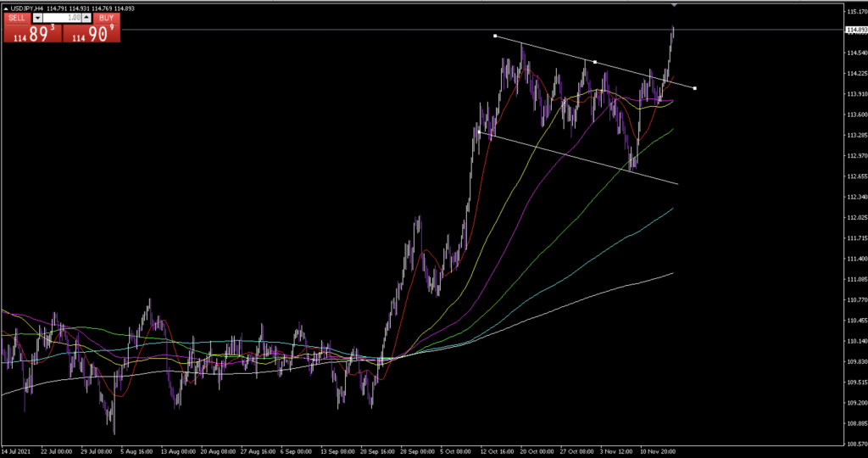Screen dimensions: 868x458
Task: Select upper trendline's leftmost anchor point
Action: [x=495, y=36]
